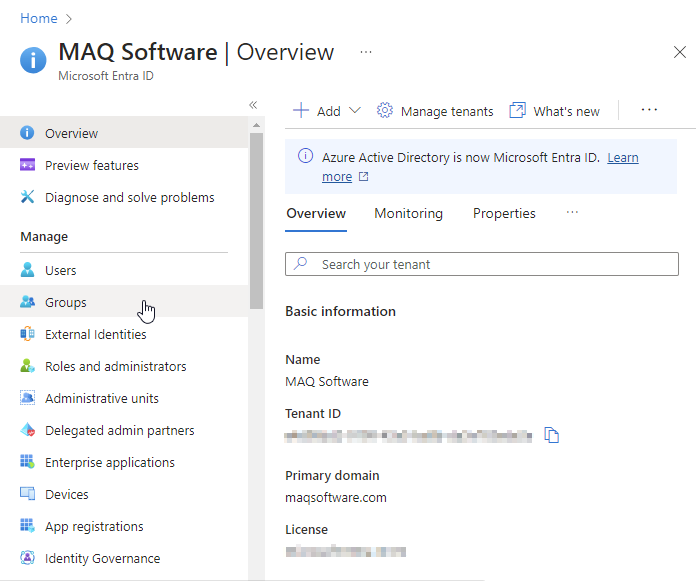
Task: Open the Devices icon in Manage
Action: 27,494
